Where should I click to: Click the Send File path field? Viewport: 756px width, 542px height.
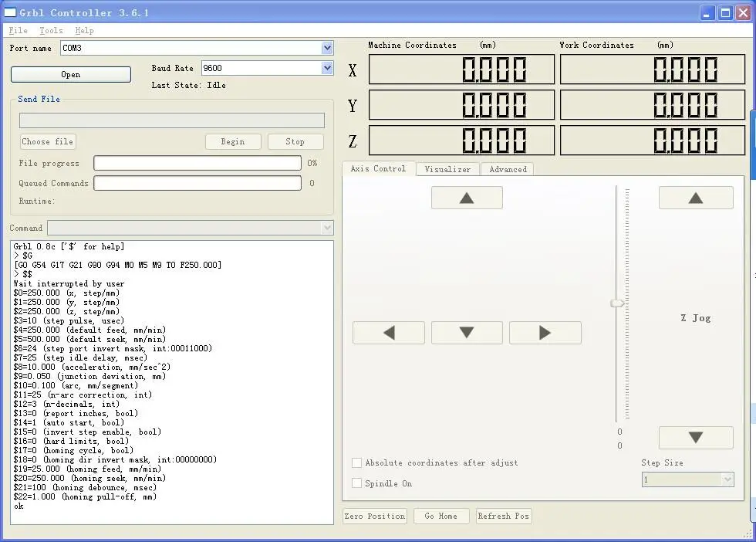(x=171, y=120)
